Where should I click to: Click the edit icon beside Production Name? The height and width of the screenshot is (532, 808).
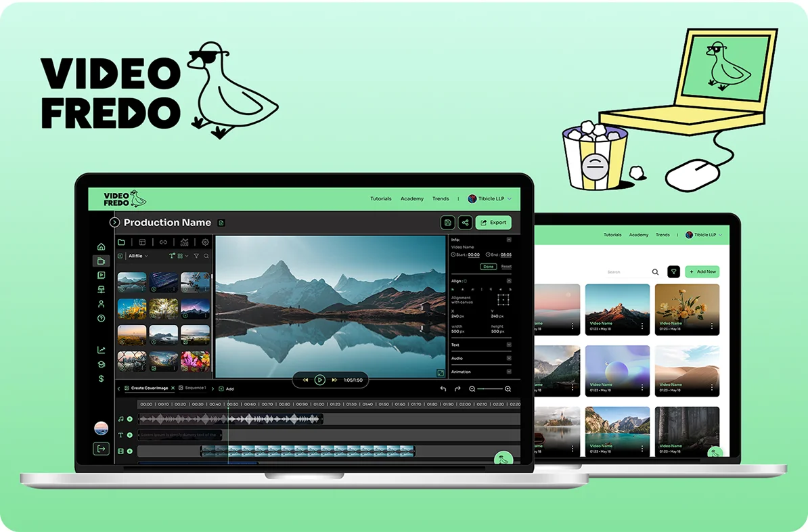pos(221,223)
